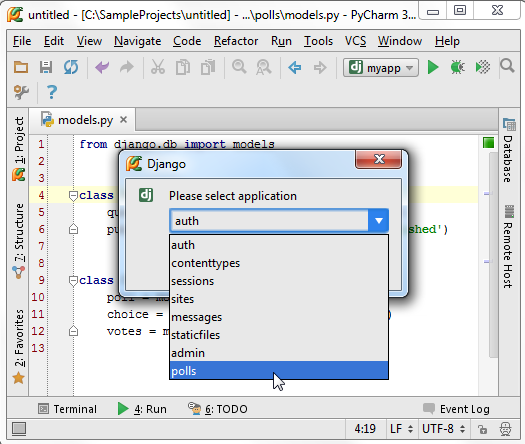Close the models.py editor tab
The image size is (525, 444).
(124, 120)
